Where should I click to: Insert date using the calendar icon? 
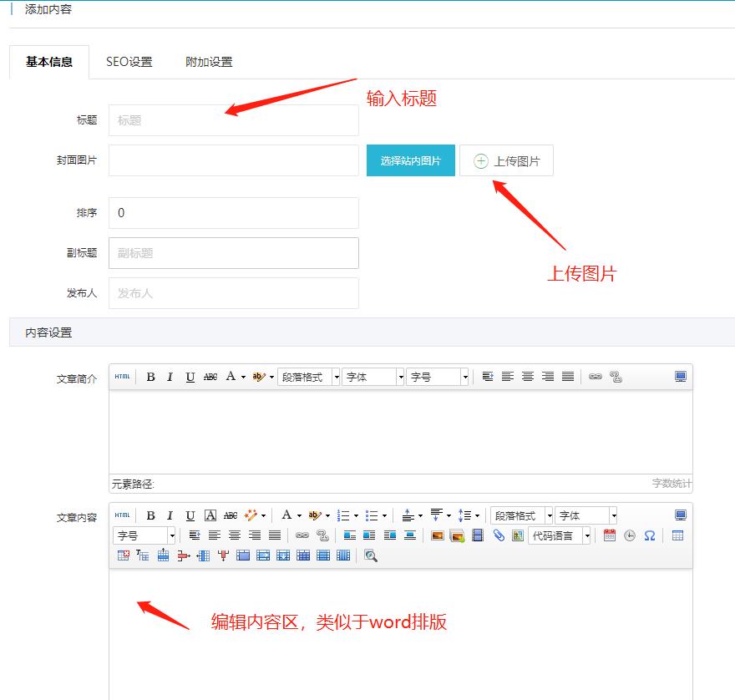click(609, 535)
